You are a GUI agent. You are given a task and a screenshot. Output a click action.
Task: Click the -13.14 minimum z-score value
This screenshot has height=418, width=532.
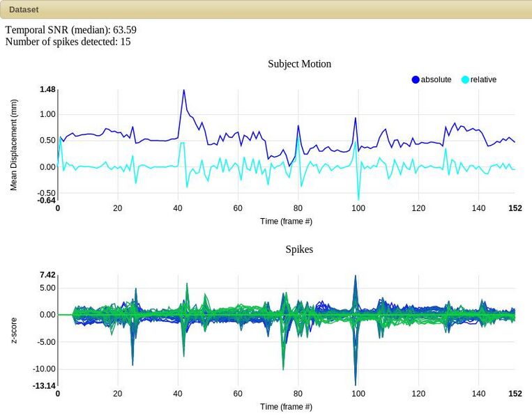coord(45,386)
